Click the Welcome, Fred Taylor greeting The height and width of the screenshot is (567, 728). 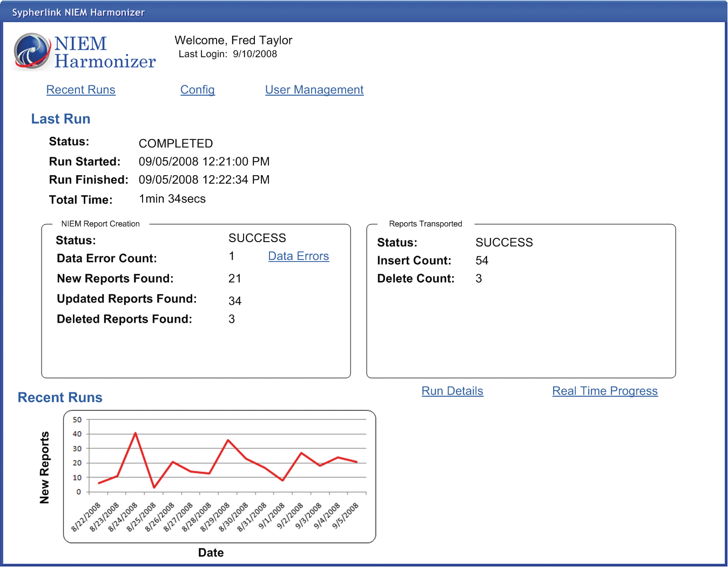click(x=233, y=41)
